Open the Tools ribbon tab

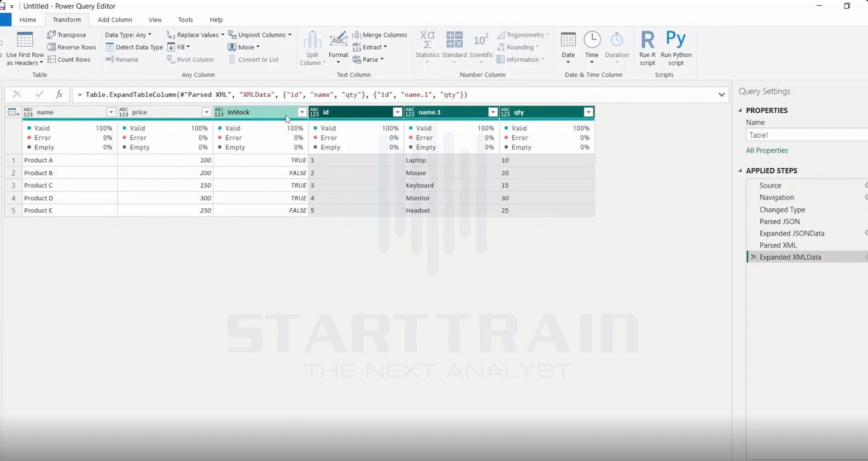coord(186,20)
